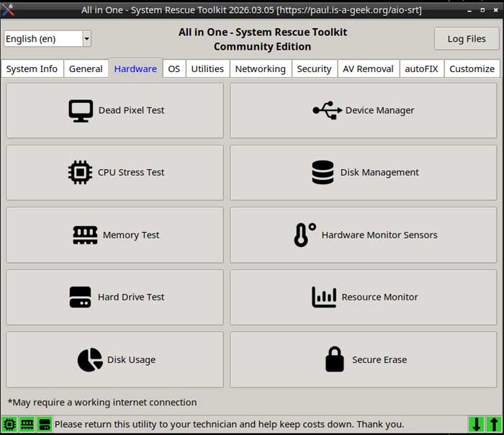The image size is (504, 435).
Task: Open Device Manager via its label
Action: pos(379,110)
